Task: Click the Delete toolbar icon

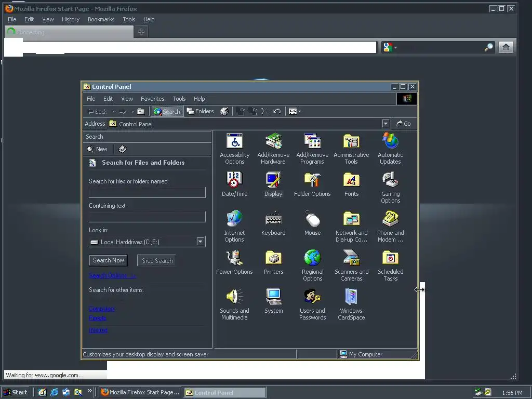Action: pos(264,111)
